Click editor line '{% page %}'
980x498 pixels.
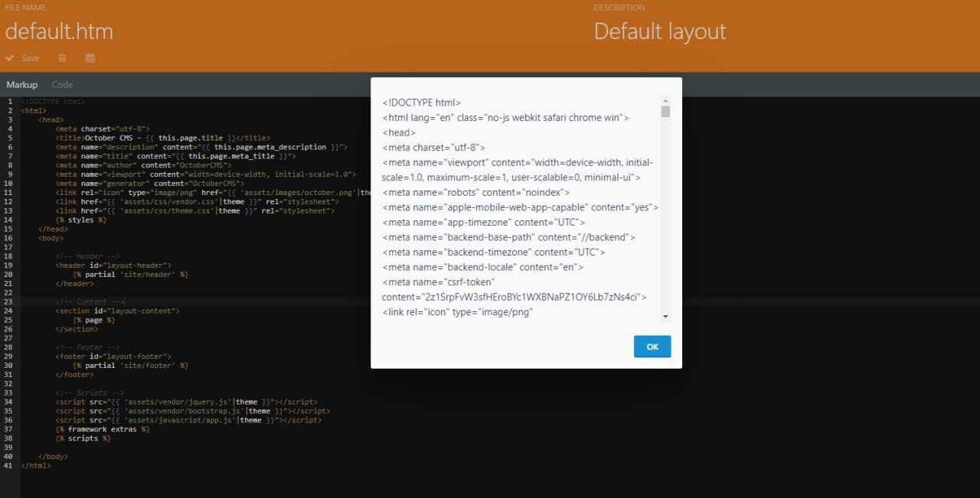click(94, 321)
